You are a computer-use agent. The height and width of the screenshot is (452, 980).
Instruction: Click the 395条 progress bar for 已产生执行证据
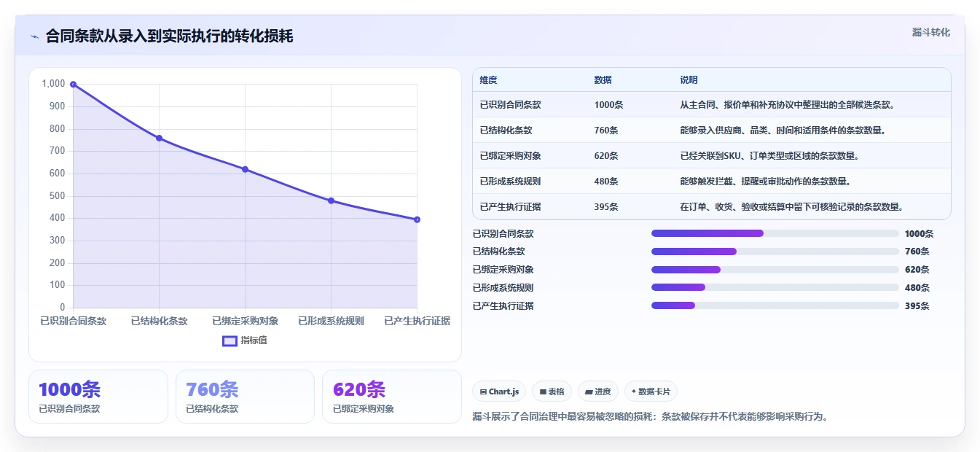[x=775, y=305]
